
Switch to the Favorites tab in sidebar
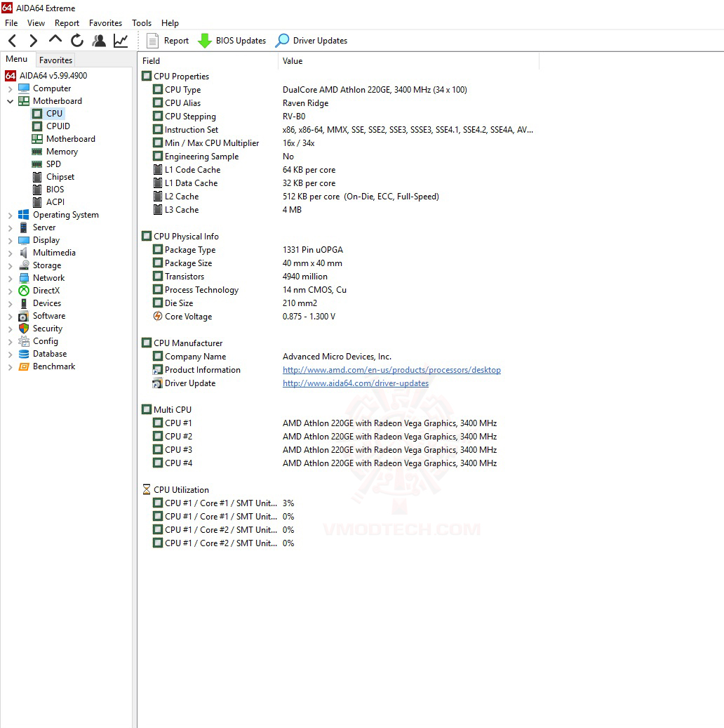[x=55, y=60]
